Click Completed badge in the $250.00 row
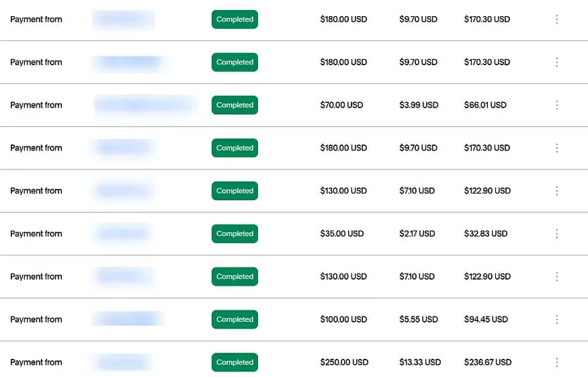The width and height of the screenshot is (588, 377). click(235, 362)
